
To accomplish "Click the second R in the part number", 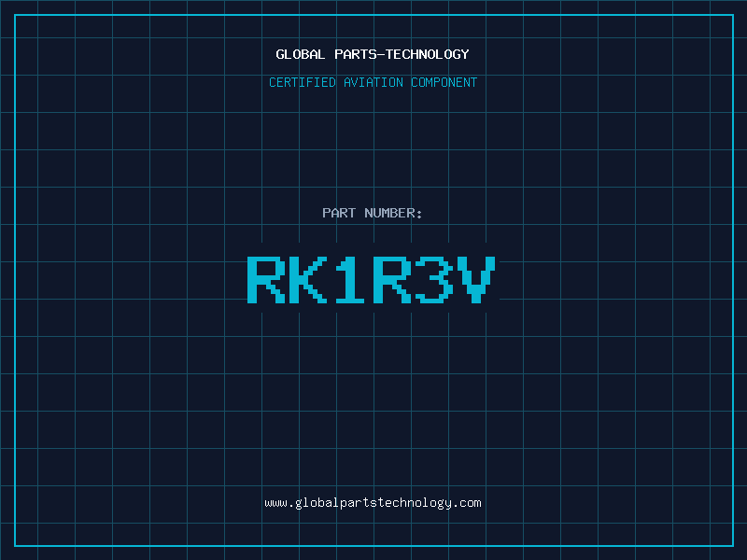I will pyautogui.click(x=392, y=279).
